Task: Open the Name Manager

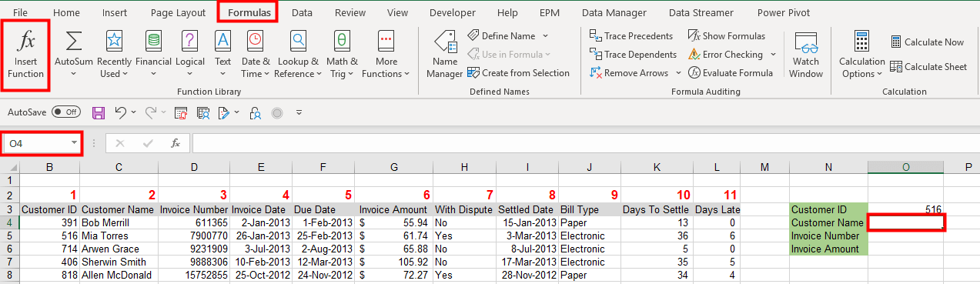Action: tap(445, 54)
